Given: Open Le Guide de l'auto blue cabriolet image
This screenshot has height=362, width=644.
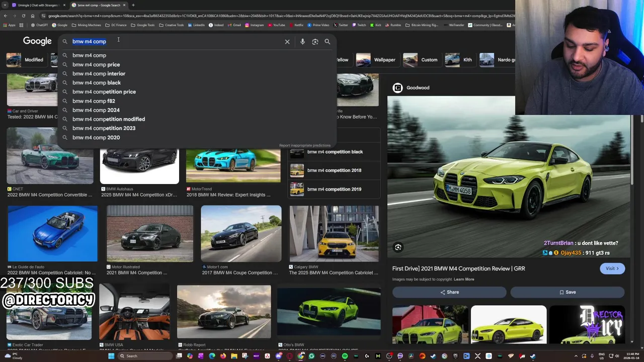Looking at the screenshot, I should tap(52, 234).
